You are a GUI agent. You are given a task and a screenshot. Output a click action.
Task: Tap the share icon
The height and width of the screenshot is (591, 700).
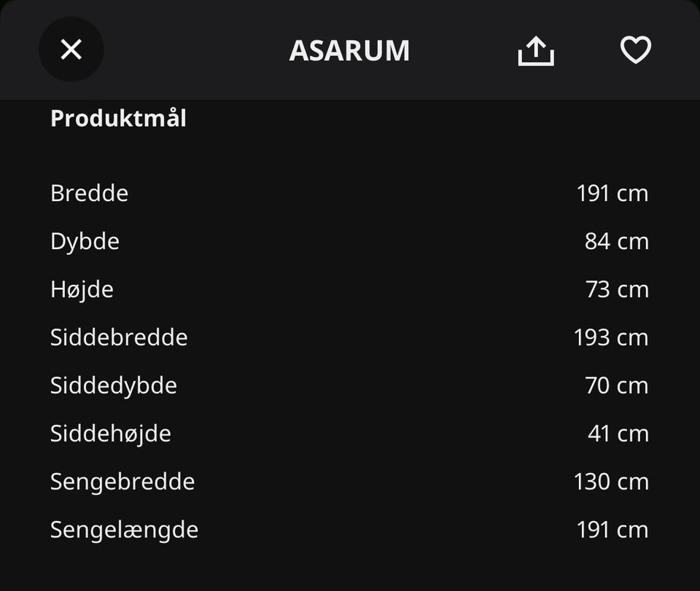pyautogui.click(x=536, y=51)
